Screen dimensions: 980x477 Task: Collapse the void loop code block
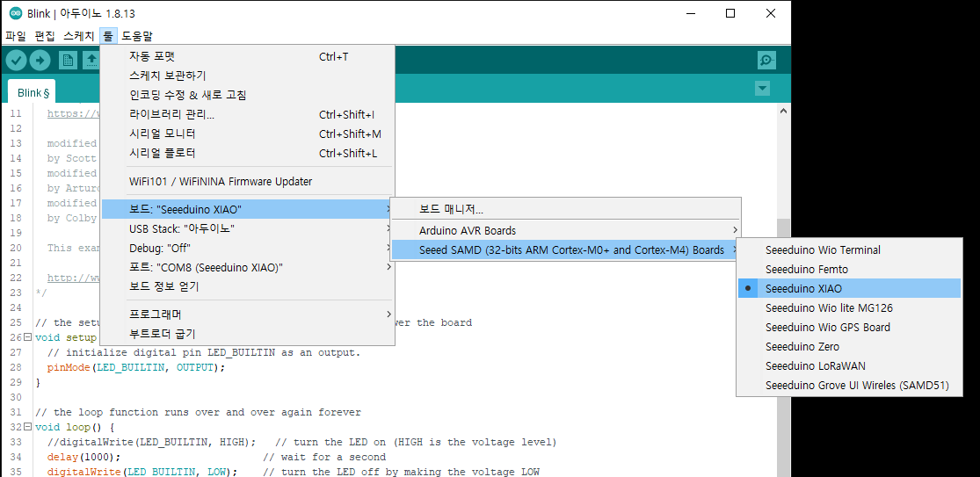click(27, 427)
